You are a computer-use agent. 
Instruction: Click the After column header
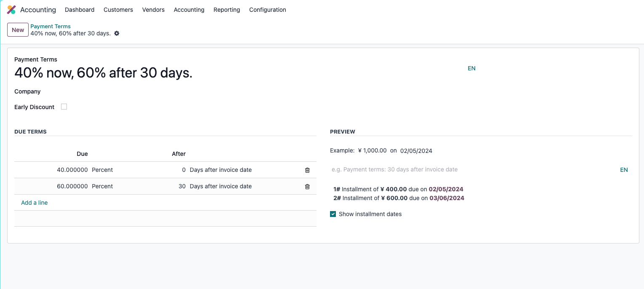(x=179, y=154)
